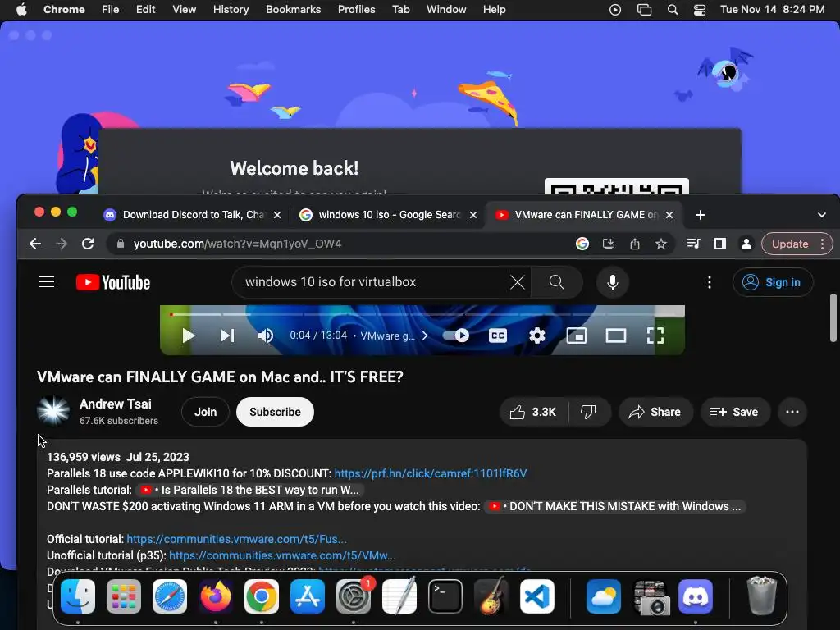Viewport: 840px width, 630px height.
Task: Open Unofficial tutorial (p35) link
Action: [282, 555]
